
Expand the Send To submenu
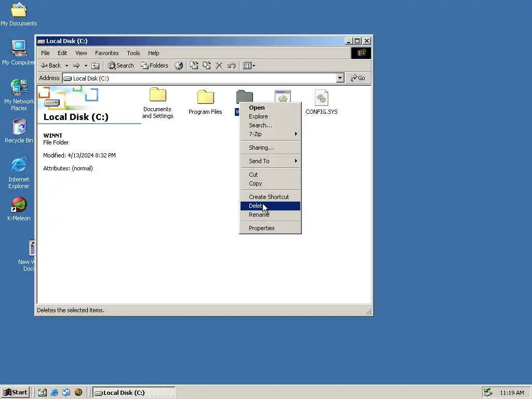[x=270, y=161]
